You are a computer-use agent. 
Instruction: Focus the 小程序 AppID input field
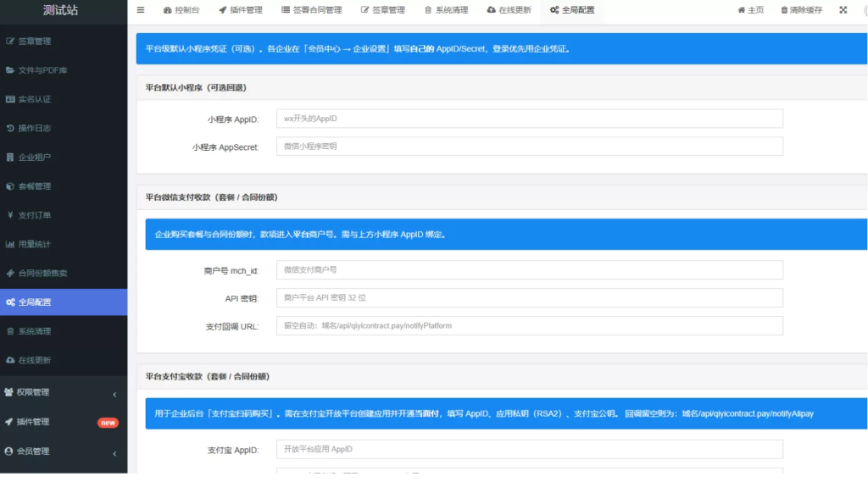pos(529,119)
